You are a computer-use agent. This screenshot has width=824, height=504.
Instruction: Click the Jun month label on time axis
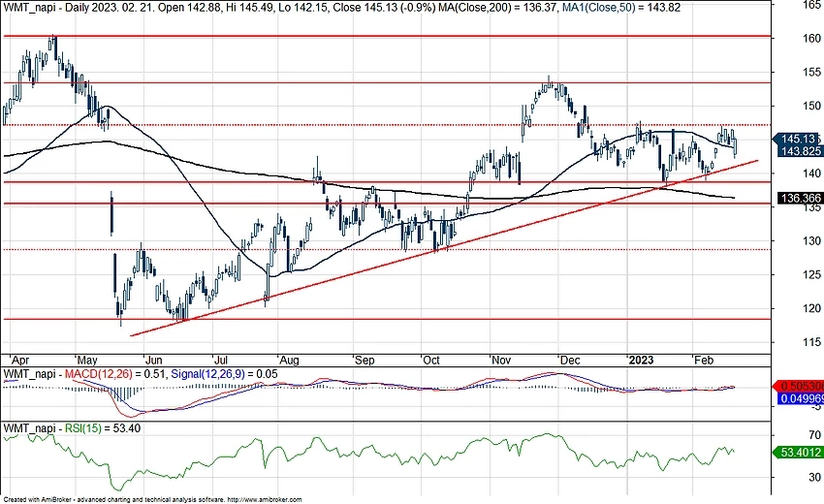(x=153, y=361)
